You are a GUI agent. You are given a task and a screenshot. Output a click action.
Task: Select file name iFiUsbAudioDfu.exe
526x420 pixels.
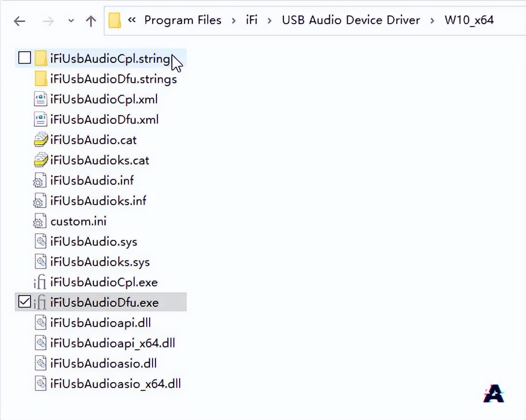(x=104, y=303)
